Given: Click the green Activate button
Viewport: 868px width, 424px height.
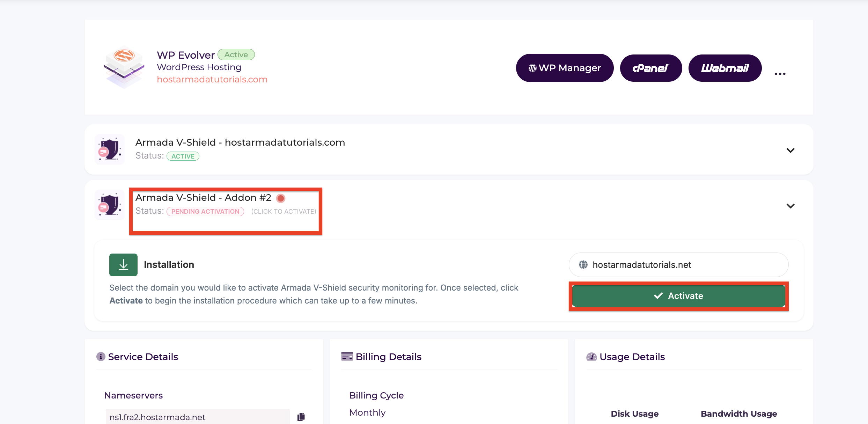Looking at the screenshot, I should click(678, 296).
